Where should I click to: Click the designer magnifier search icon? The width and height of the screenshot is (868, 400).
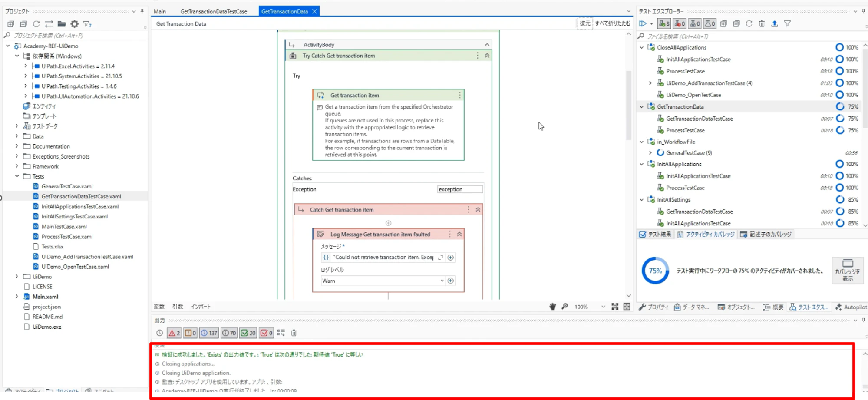click(x=564, y=307)
